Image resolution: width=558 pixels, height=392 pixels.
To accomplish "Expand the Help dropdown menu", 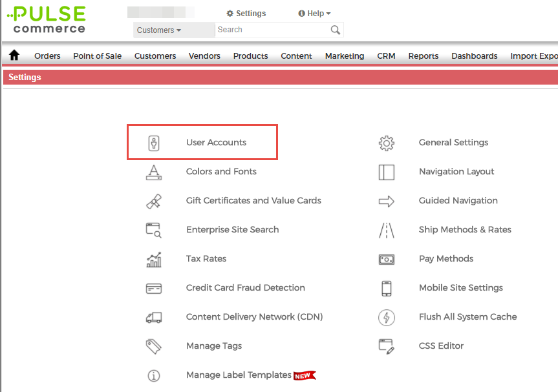I will point(315,14).
